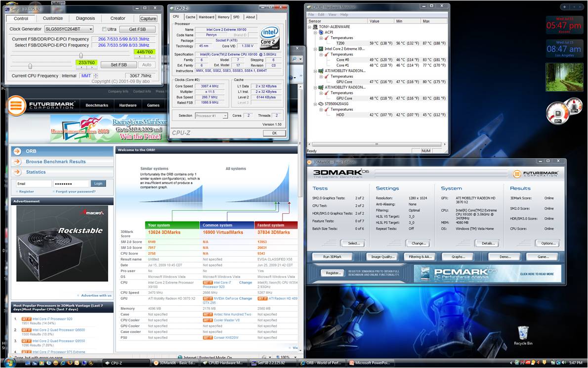The image size is (588, 368).
Task: Click the Capture button in SetFSB
Action: (x=148, y=18)
